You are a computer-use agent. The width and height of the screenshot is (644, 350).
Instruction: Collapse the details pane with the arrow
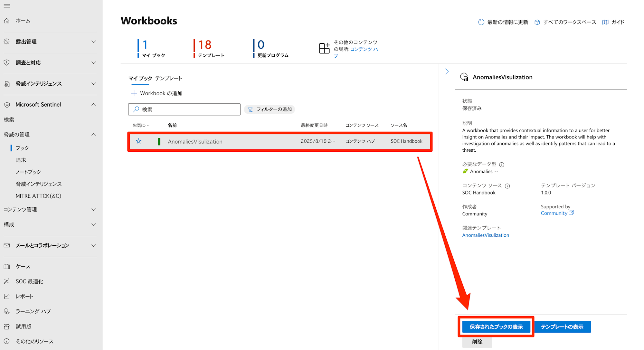447,71
